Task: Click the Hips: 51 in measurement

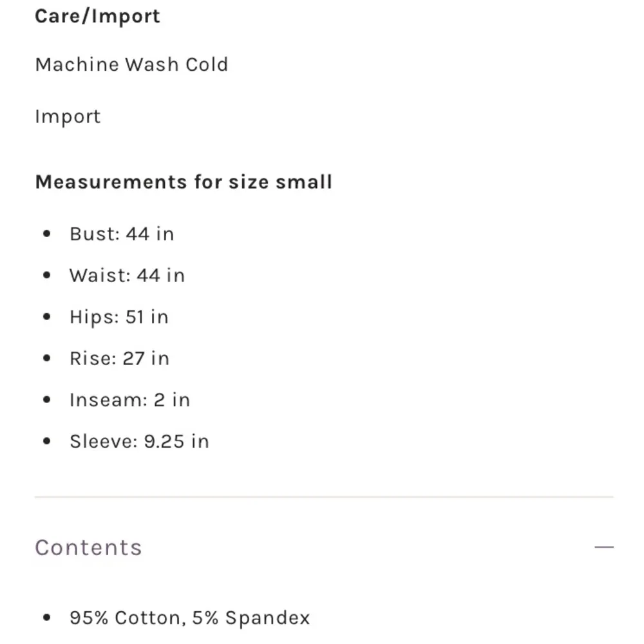Action: pos(119,317)
